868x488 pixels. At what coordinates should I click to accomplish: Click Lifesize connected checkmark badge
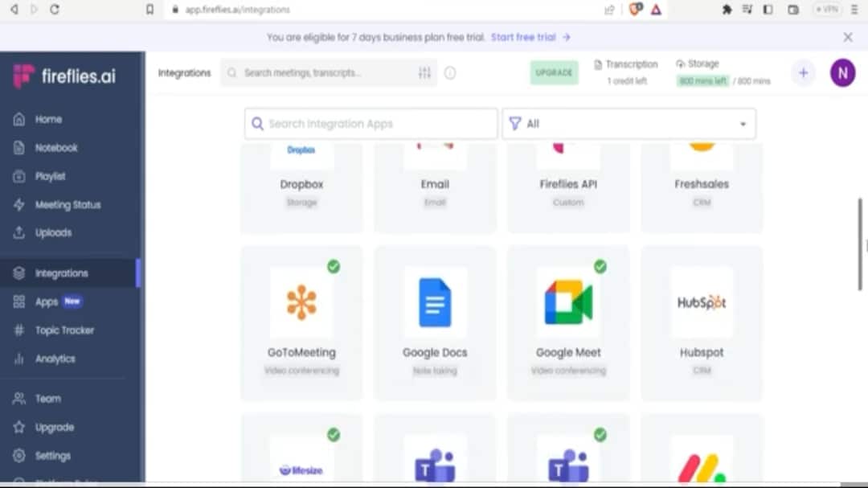pyautogui.click(x=334, y=435)
